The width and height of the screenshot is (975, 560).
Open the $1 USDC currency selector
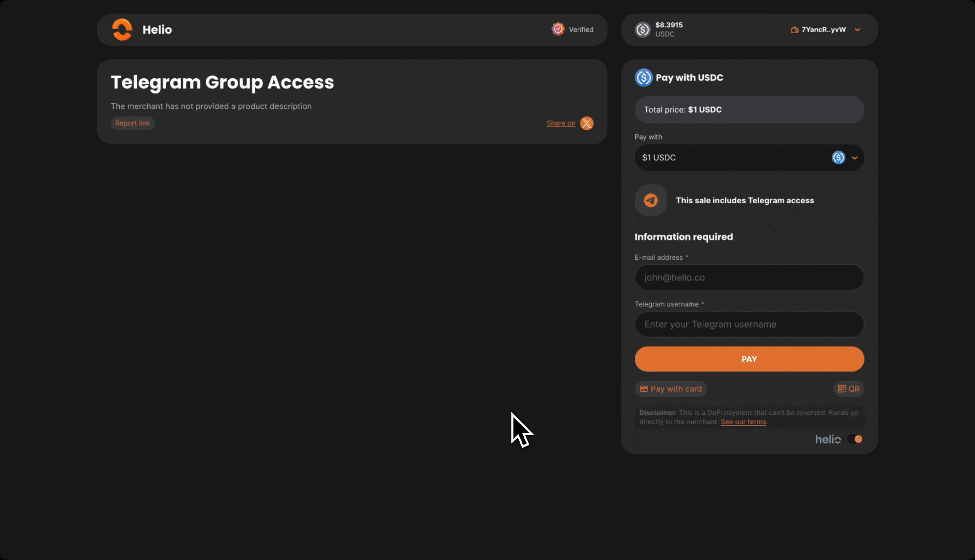click(x=749, y=158)
